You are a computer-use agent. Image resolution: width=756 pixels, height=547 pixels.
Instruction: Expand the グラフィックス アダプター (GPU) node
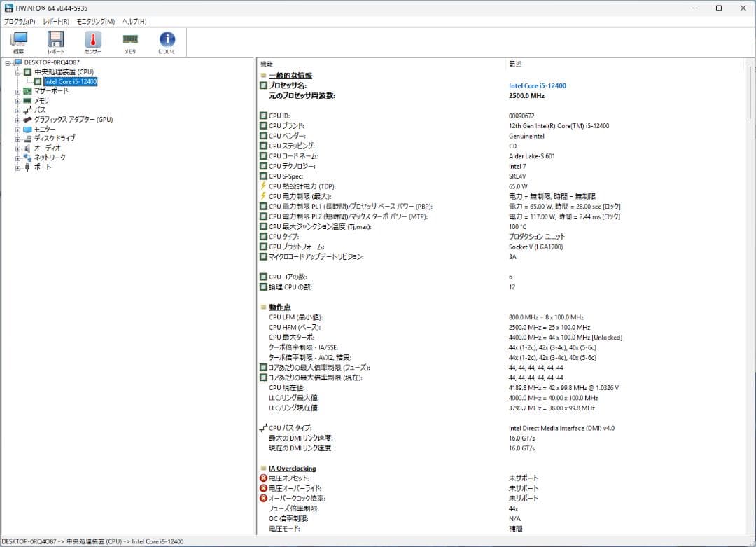coord(17,120)
